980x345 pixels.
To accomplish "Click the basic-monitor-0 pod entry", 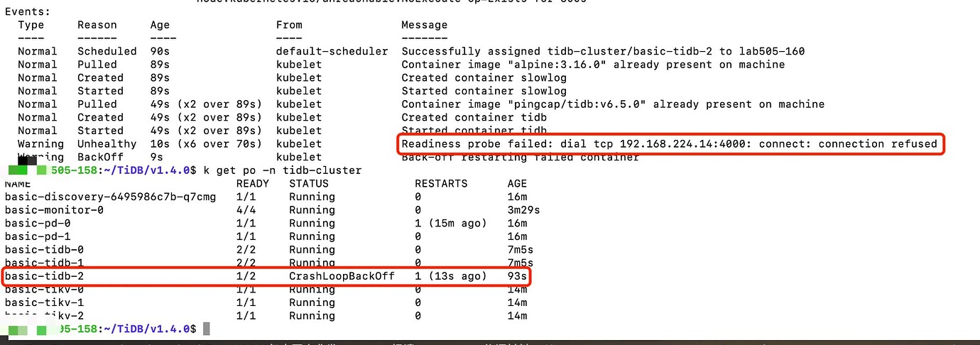I will [x=54, y=210].
